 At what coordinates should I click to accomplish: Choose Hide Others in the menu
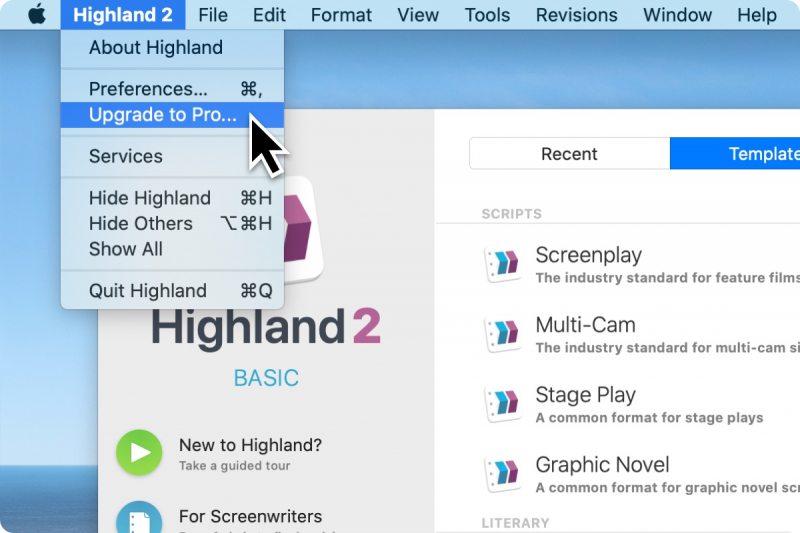(x=140, y=224)
